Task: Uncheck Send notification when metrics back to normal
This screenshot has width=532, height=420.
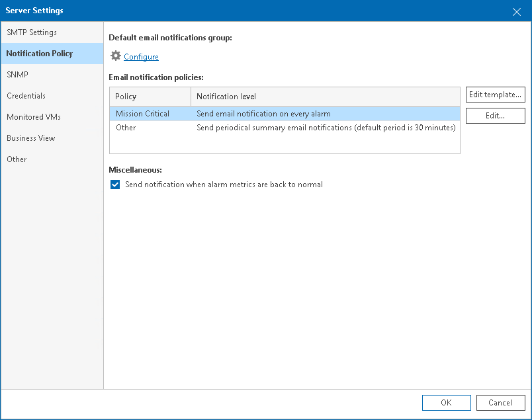Action: click(x=116, y=185)
